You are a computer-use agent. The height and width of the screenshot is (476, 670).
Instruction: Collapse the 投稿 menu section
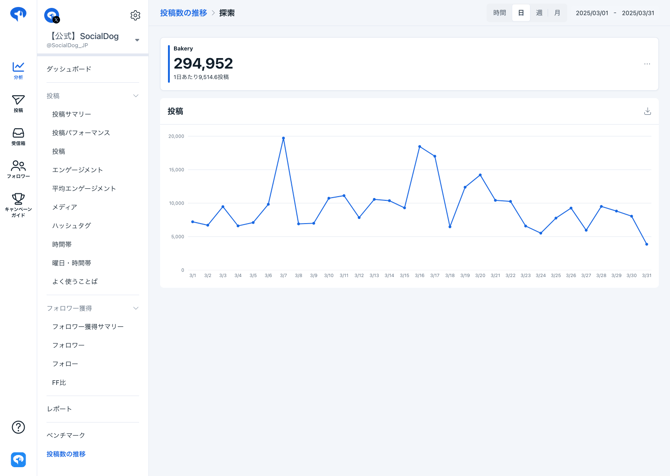point(136,96)
